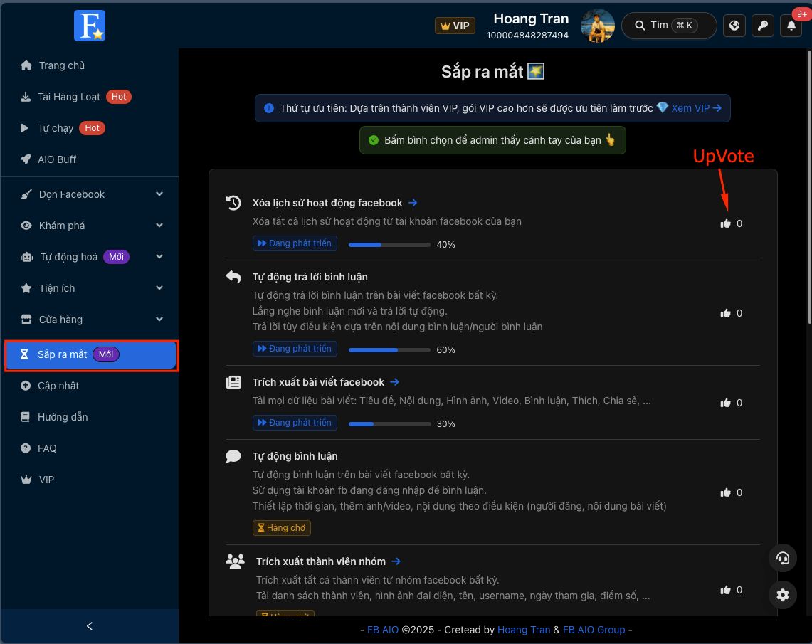812x644 pixels.
Task: Click the Khám phá eye icon
Action: point(26,225)
